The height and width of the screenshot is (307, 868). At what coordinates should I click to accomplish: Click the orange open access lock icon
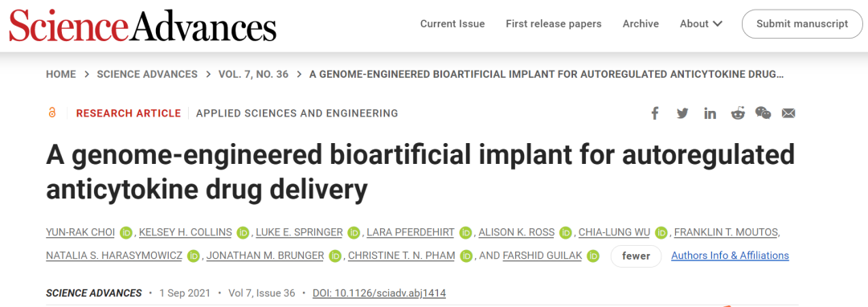tap(52, 113)
